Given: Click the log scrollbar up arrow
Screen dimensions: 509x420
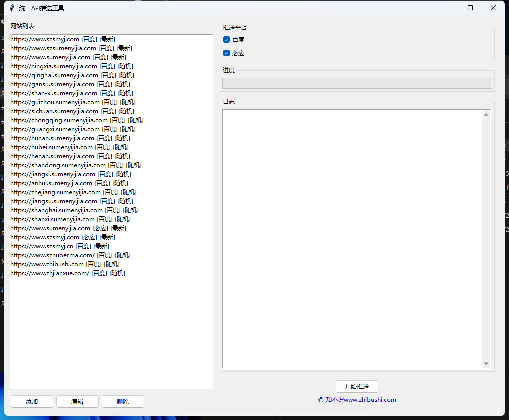Looking at the screenshot, I should [486, 115].
